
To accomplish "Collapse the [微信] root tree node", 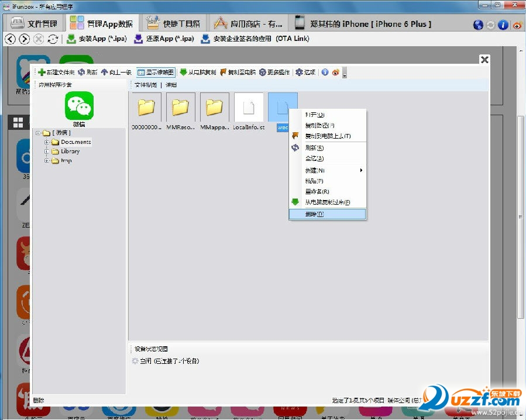I will click(x=37, y=133).
